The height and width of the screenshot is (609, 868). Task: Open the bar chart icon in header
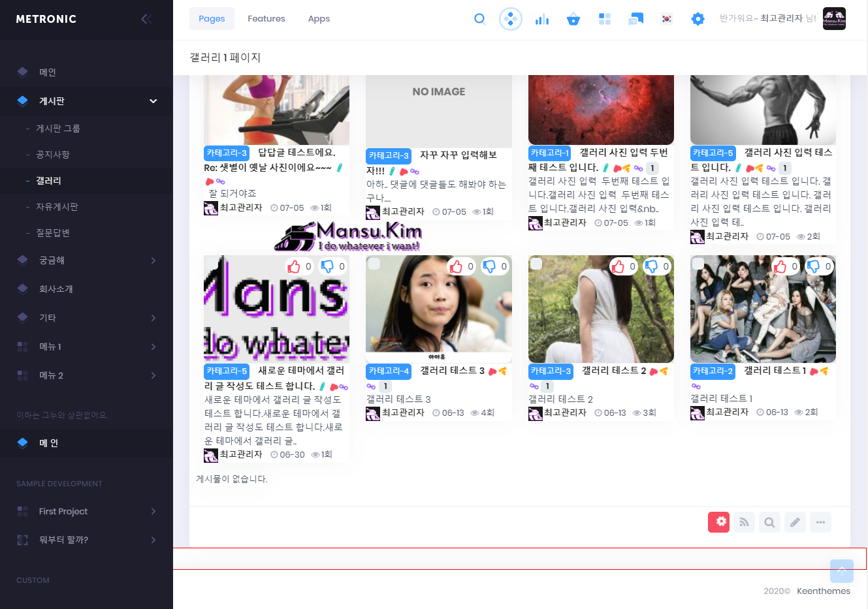(542, 19)
